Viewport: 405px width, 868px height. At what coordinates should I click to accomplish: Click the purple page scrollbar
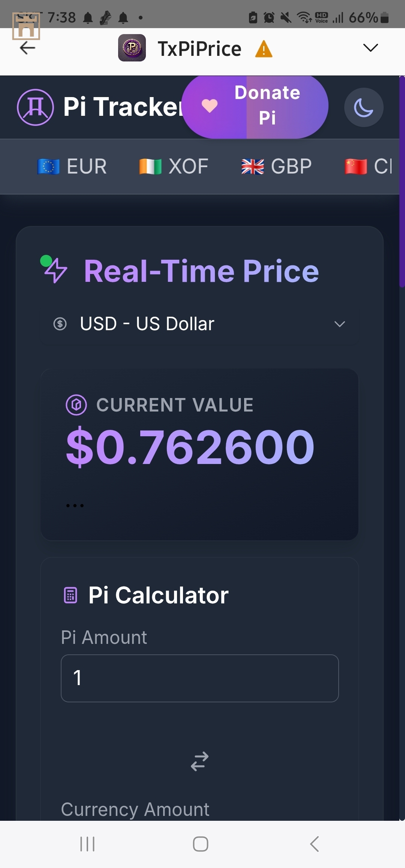click(402, 181)
